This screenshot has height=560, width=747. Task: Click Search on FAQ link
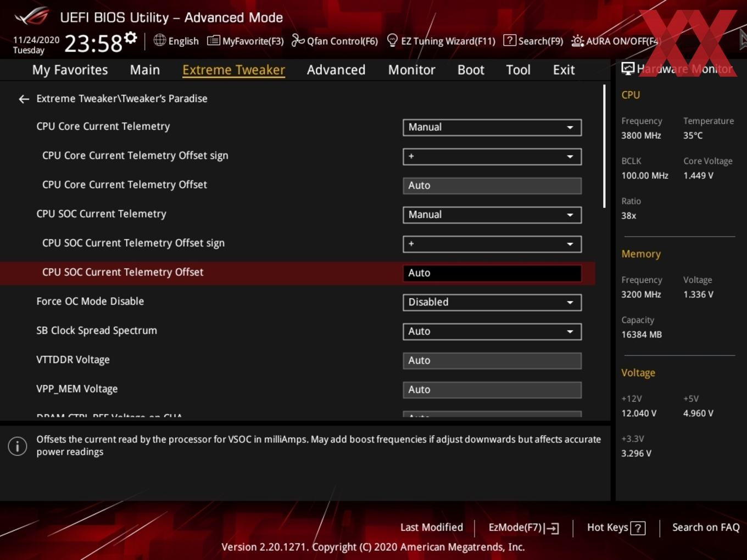[706, 528]
